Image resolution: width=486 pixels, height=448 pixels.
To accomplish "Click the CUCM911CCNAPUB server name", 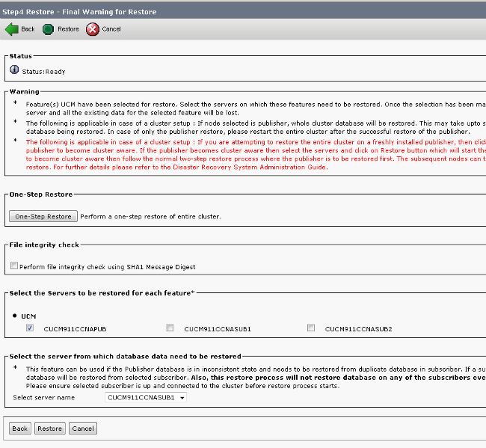I will (75, 329).
